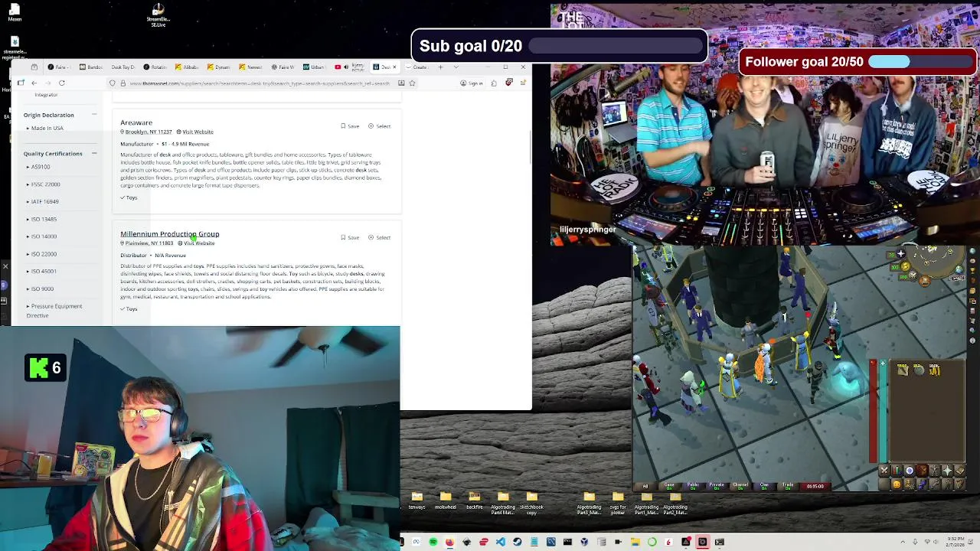
Task: Expand the IATF 16949 filter row
Action: click(x=43, y=202)
